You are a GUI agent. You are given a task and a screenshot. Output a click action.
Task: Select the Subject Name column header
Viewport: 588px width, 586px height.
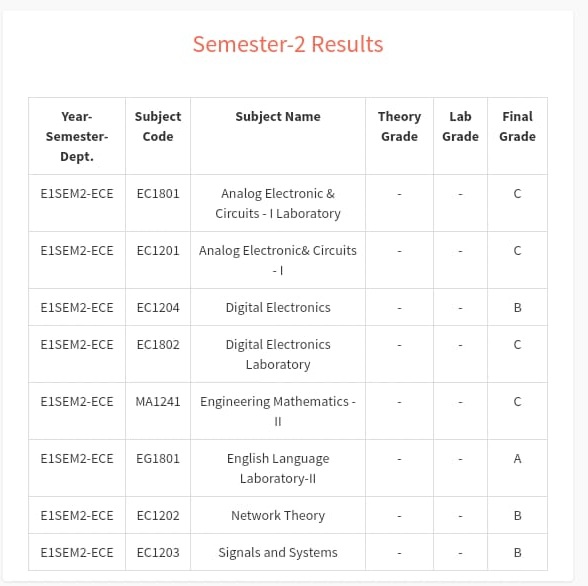278,117
